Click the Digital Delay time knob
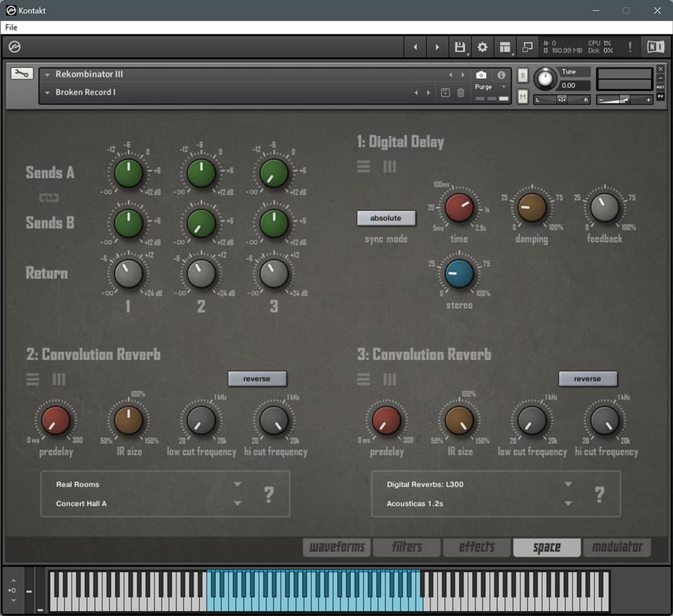The width and height of the screenshot is (673, 616). [459, 207]
